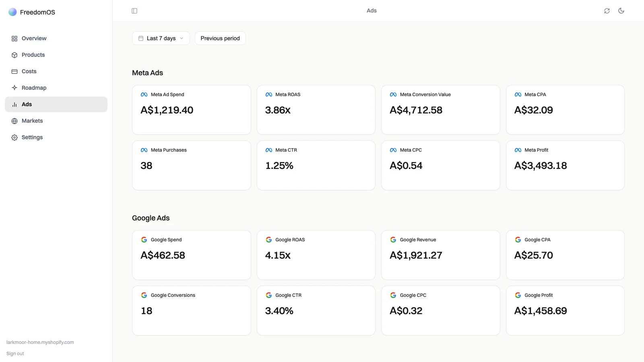Click the refresh data icon

[x=607, y=11]
